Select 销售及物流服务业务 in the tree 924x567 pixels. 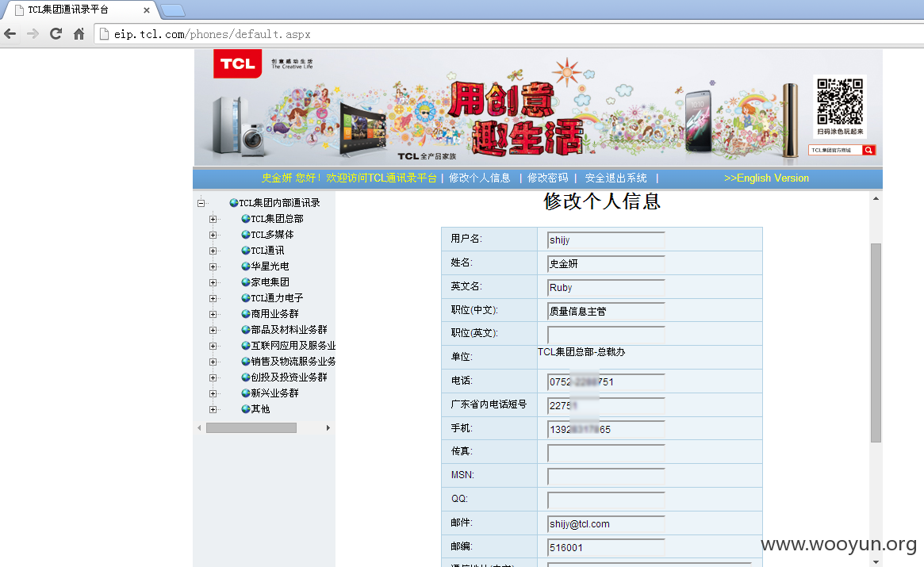click(x=293, y=362)
